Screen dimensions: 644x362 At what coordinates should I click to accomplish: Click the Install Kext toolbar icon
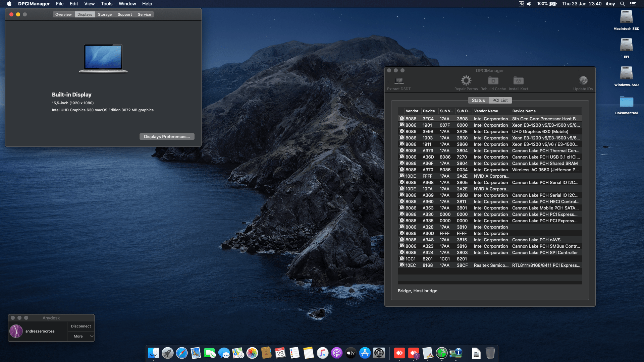(518, 81)
